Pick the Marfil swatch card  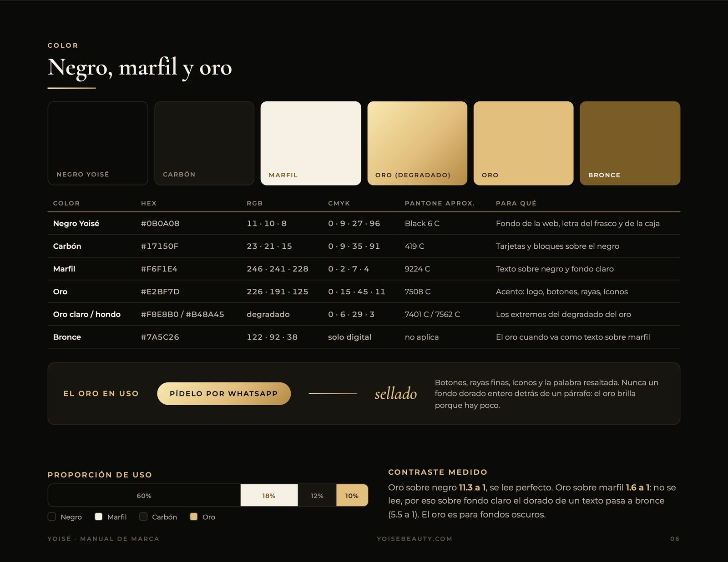tap(311, 143)
